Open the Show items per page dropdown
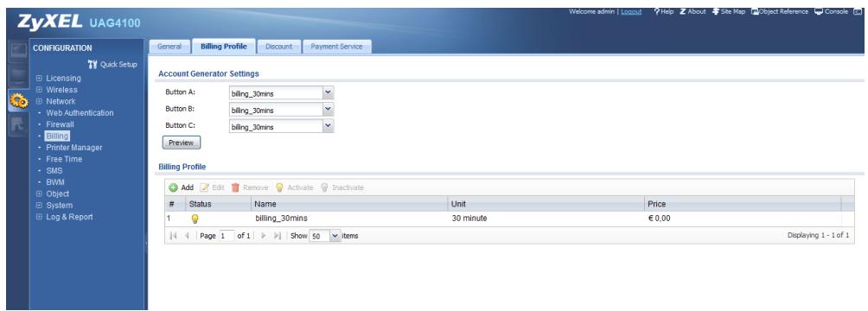 [335, 236]
